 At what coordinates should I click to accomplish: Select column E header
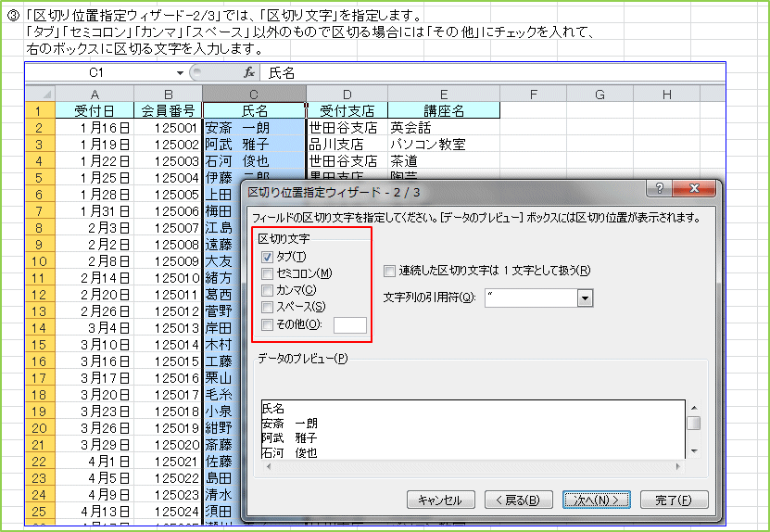click(444, 94)
